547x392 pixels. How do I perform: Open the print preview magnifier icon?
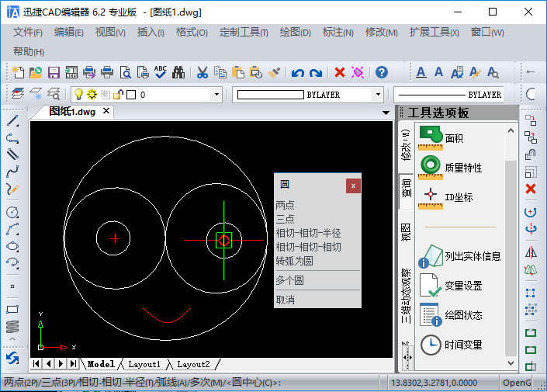click(125, 72)
